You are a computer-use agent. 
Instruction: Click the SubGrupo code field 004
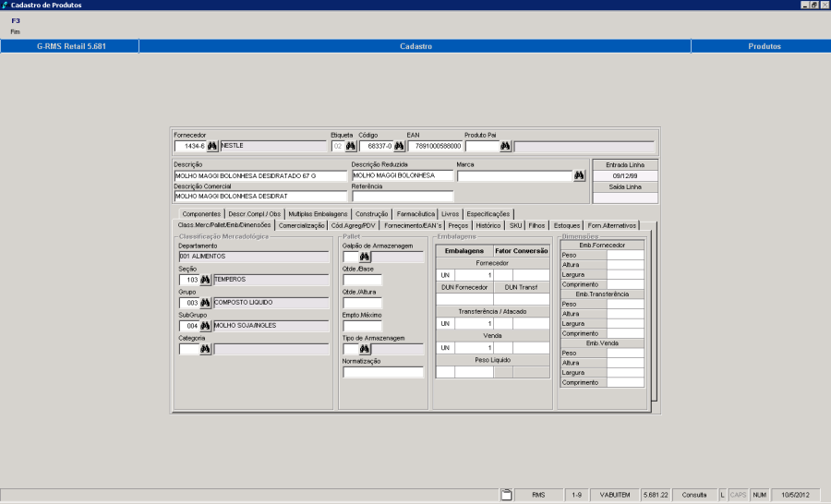pyautogui.click(x=189, y=327)
